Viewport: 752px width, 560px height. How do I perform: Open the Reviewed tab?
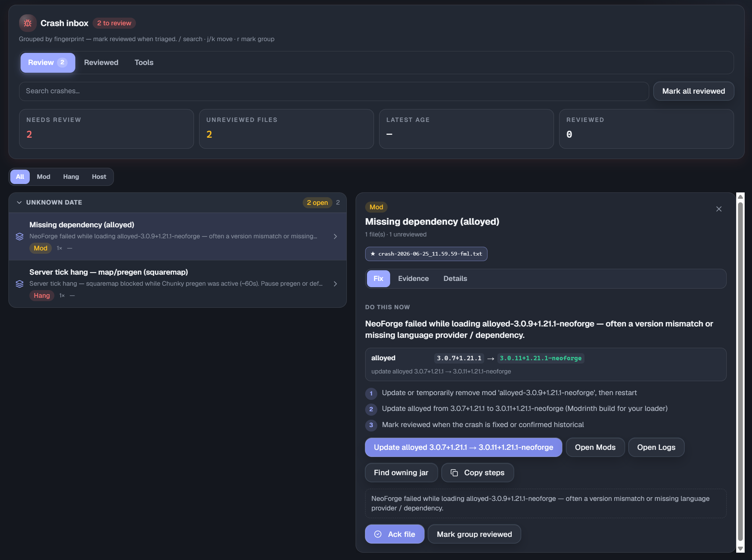(101, 63)
